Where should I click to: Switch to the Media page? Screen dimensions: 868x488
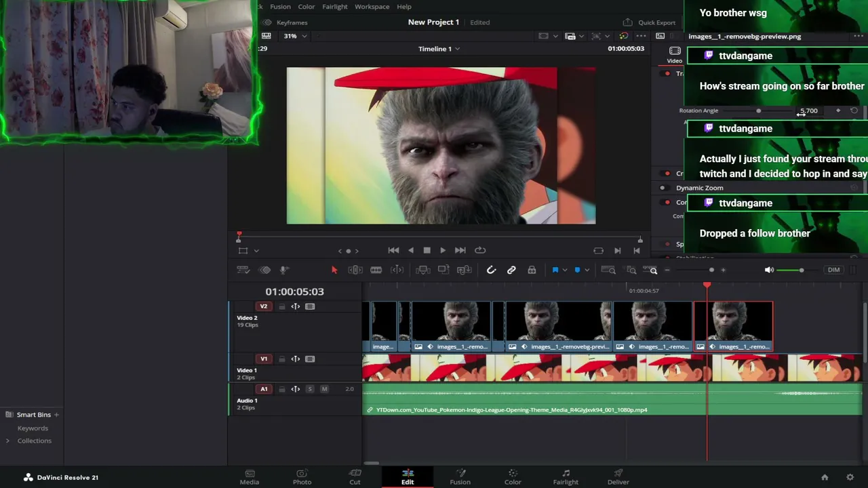pyautogui.click(x=250, y=477)
